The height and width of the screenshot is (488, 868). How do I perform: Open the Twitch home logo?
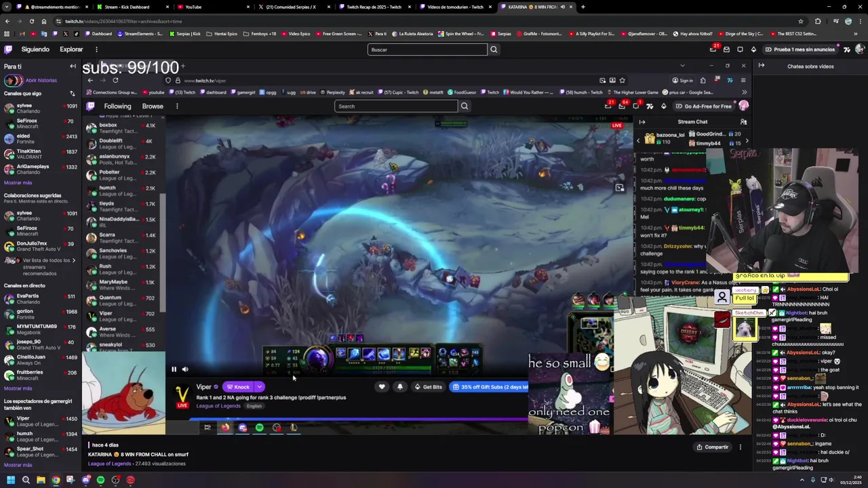point(8,49)
